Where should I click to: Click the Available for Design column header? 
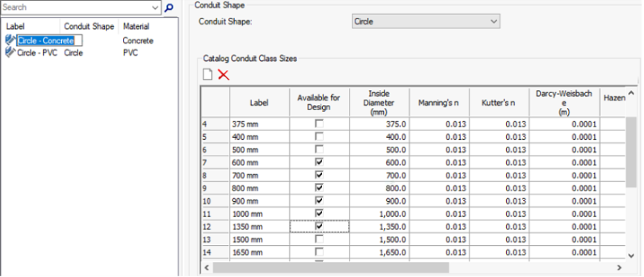point(319,103)
